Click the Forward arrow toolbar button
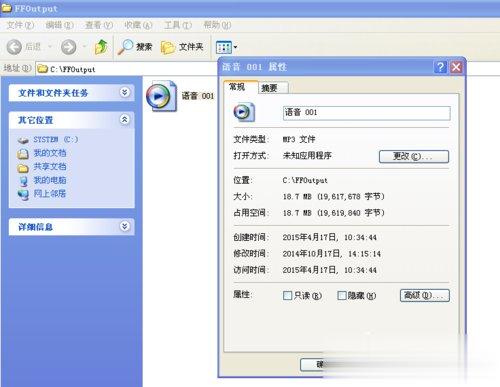This screenshot has width=500, height=387. [69, 47]
